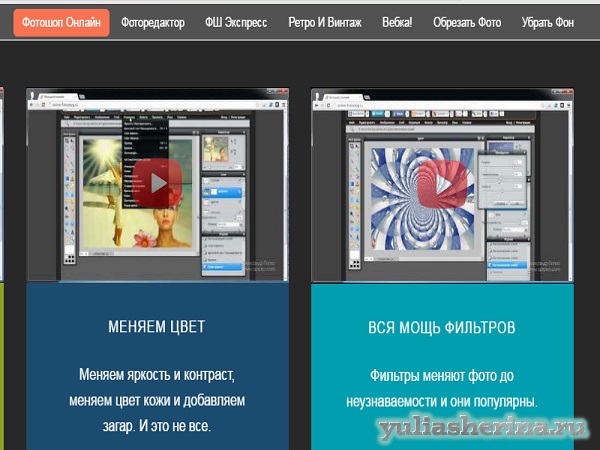
Task: Open the Вебка! menu item
Action: [397, 23]
